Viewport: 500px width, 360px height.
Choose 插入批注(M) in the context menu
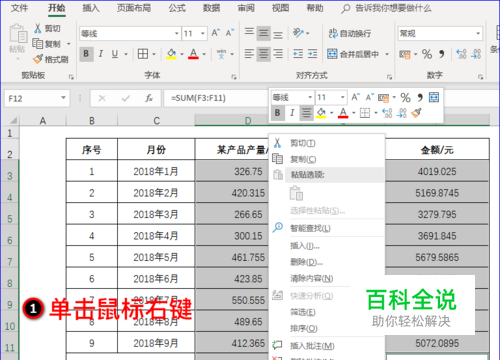(328, 346)
